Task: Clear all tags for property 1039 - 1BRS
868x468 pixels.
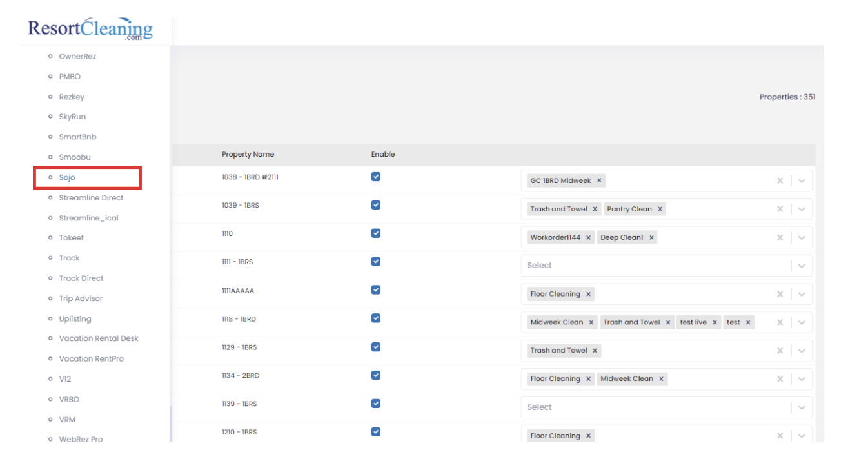Action: (x=780, y=210)
